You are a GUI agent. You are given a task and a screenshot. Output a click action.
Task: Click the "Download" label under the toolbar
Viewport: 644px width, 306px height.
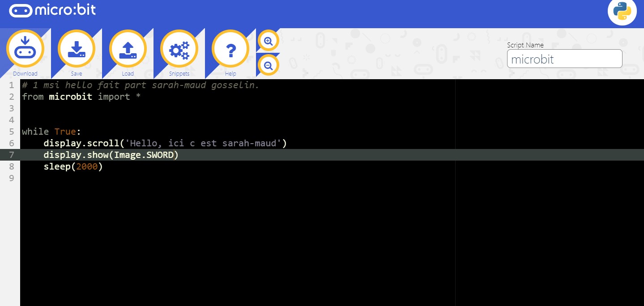tap(25, 74)
